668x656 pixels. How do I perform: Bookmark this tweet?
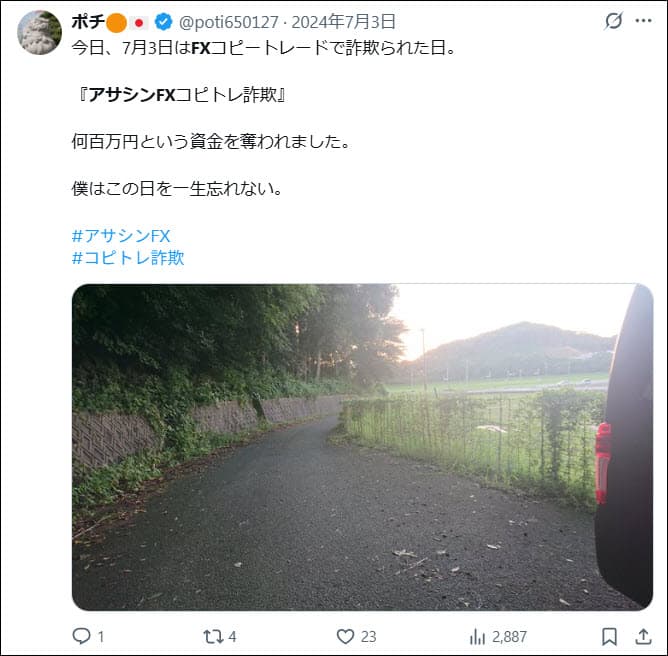point(609,637)
